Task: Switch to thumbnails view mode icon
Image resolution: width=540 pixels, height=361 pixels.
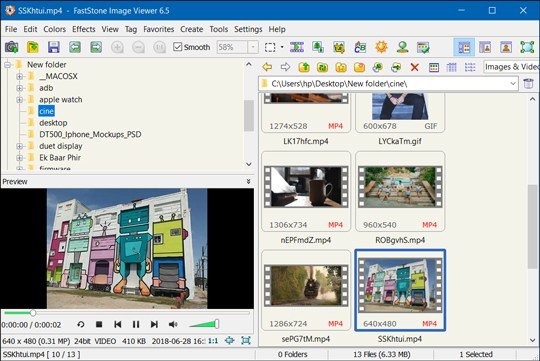Action: [x=434, y=67]
